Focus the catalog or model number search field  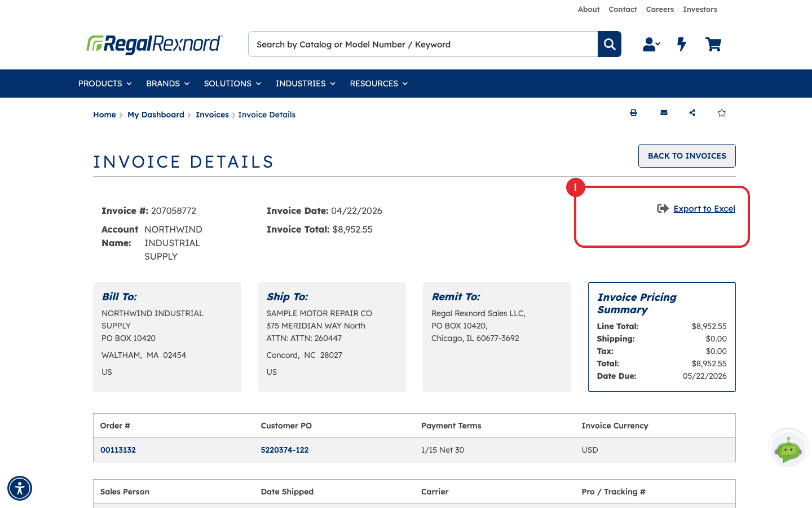click(423, 44)
